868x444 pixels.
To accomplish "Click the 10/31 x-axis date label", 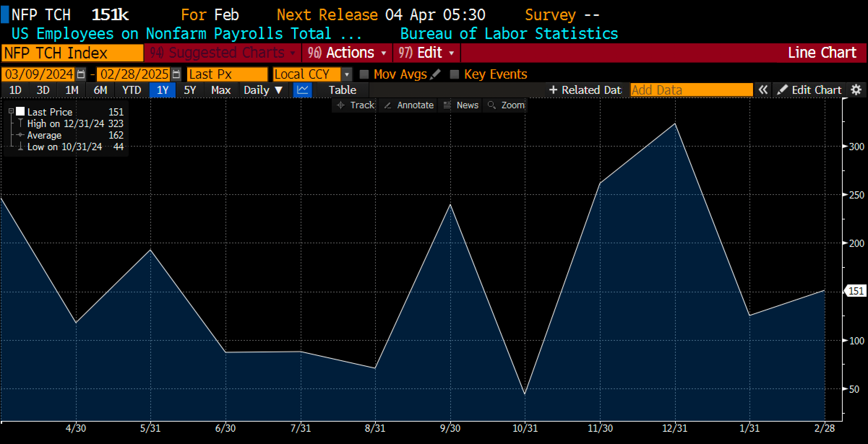I will click(x=525, y=428).
